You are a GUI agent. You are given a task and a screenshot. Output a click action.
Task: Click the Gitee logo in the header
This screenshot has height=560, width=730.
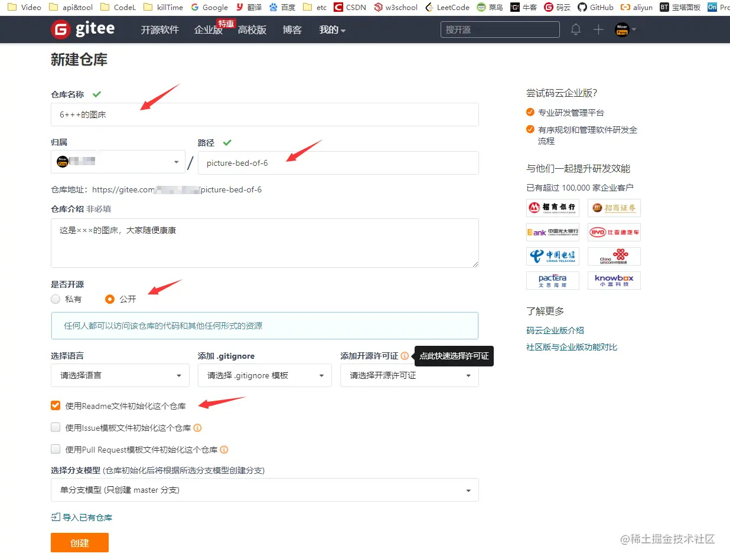83,29
